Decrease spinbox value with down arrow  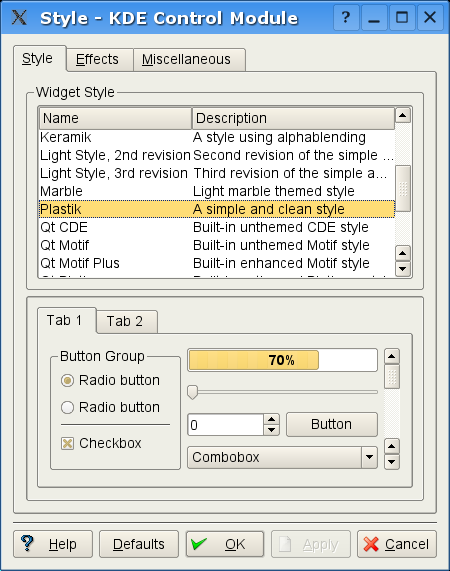coord(271,430)
